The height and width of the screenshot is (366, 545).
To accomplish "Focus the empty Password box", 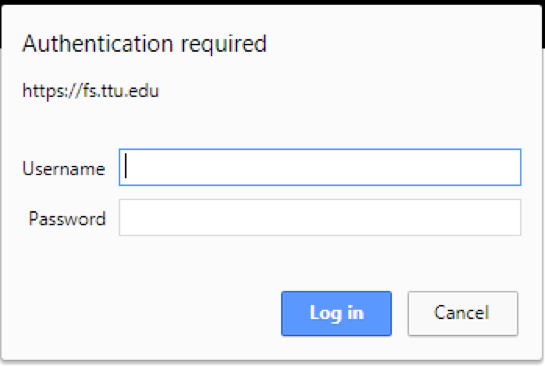I will 320,217.
